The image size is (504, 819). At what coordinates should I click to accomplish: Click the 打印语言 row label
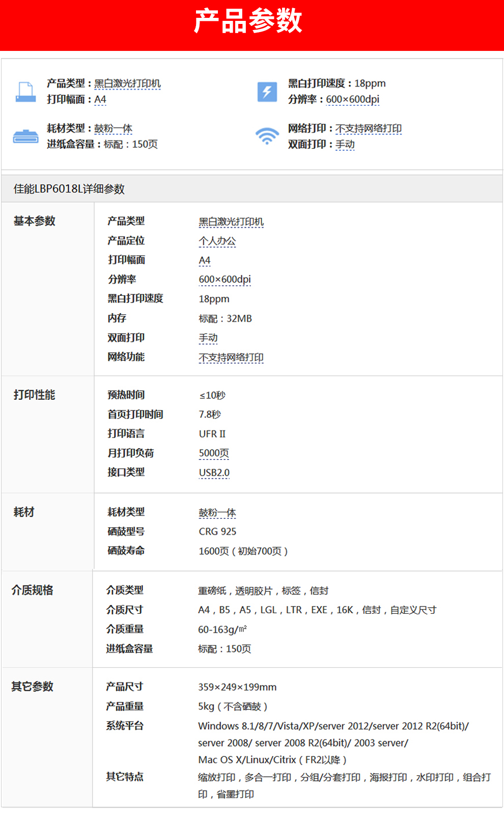click(x=126, y=433)
